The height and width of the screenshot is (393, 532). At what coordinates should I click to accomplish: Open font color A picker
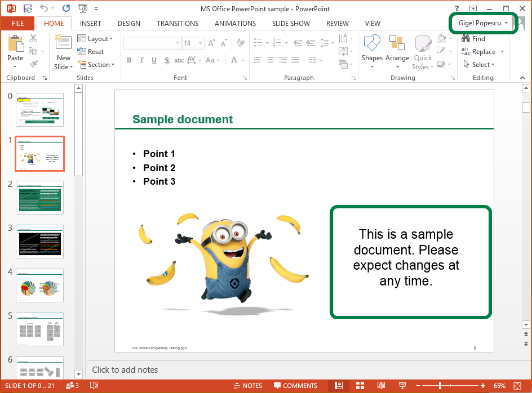pyautogui.click(x=234, y=60)
